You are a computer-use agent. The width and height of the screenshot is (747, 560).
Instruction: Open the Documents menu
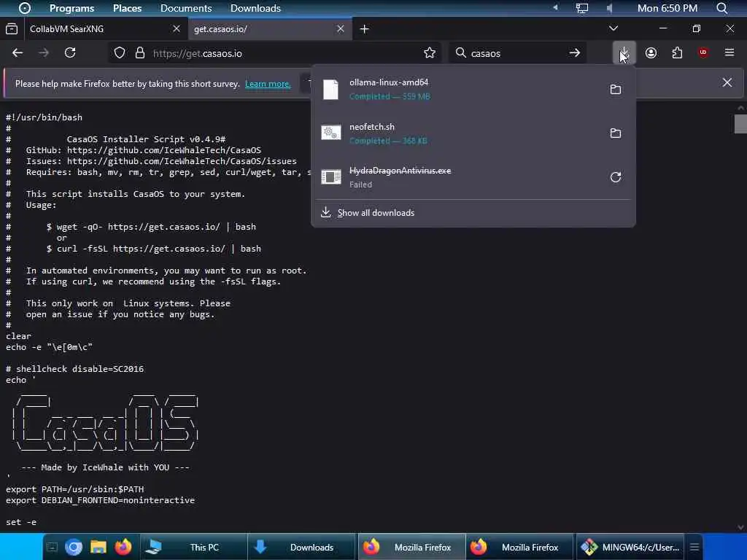click(x=186, y=8)
